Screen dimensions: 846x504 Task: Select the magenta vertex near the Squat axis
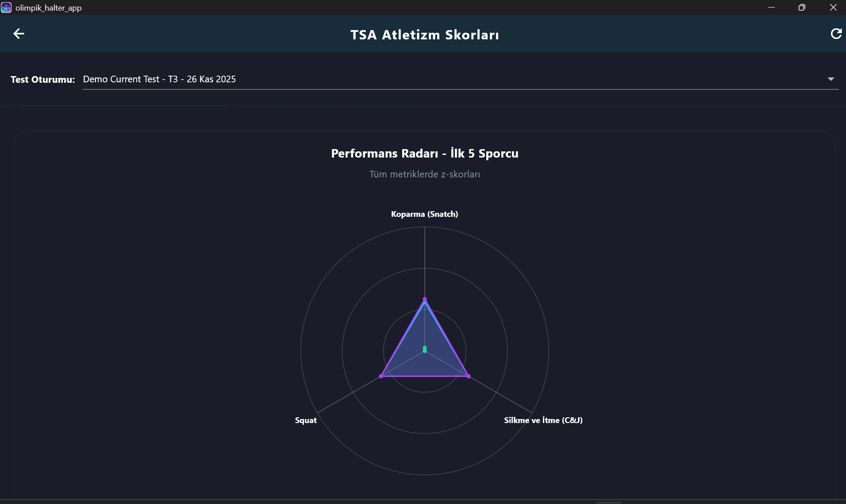(x=381, y=376)
